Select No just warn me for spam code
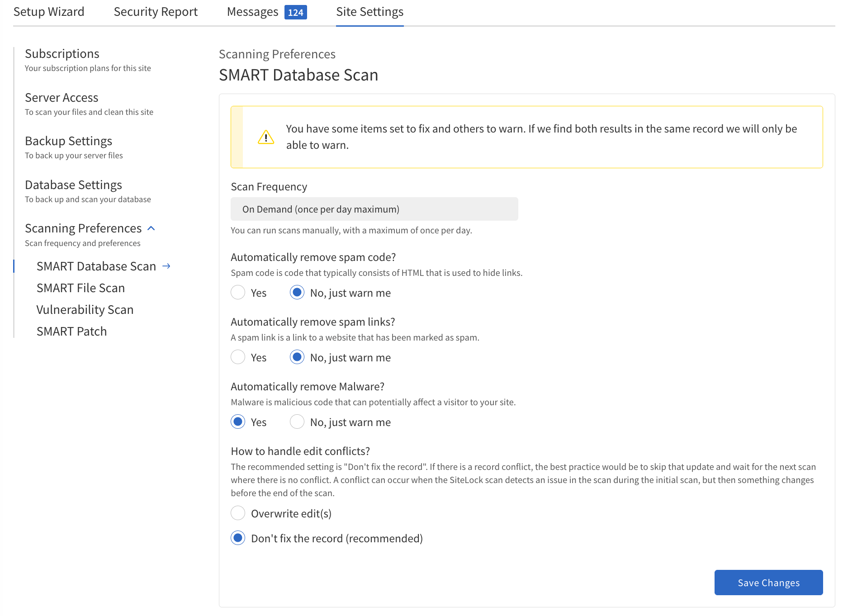Viewport: 843px width, 616px height. click(297, 293)
